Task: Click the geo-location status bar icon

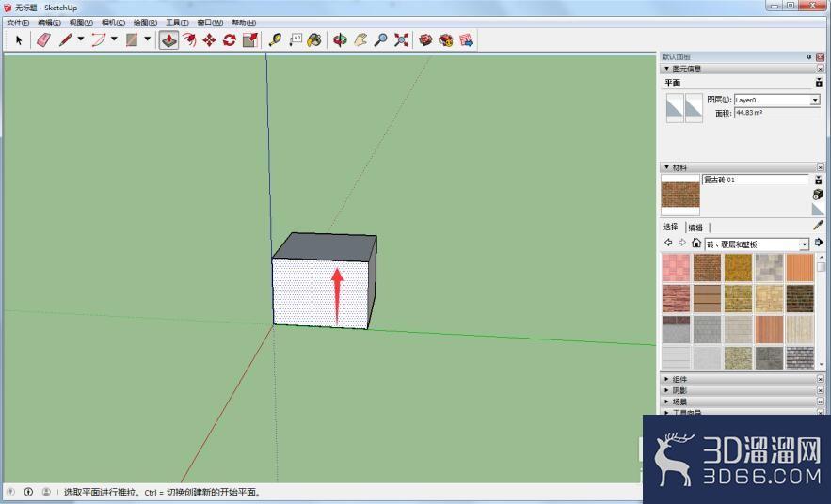Action: pyautogui.click(x=10, y=492)
